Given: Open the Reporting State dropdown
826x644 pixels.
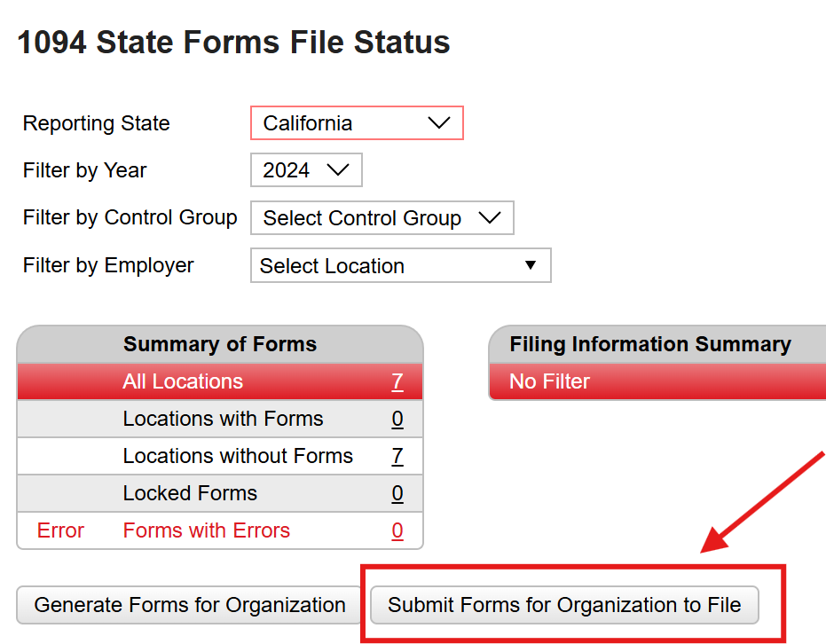Looking at the screenshot, I should point(355,122).
